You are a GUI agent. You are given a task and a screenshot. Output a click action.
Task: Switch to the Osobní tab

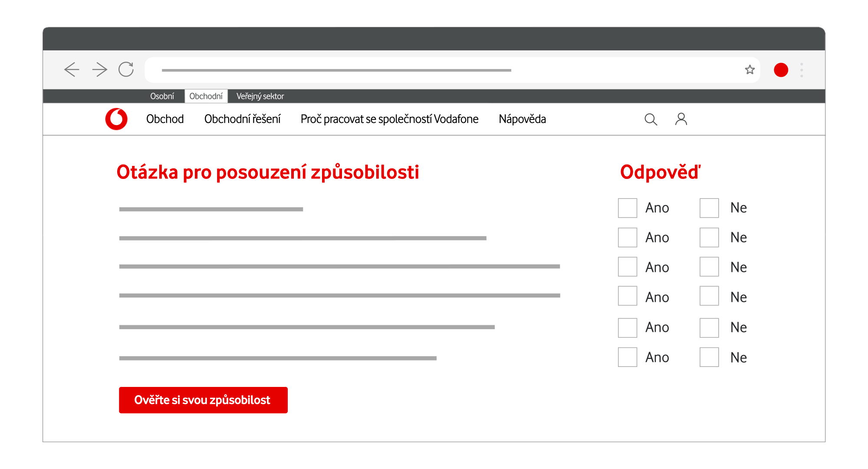pos(162,96)
